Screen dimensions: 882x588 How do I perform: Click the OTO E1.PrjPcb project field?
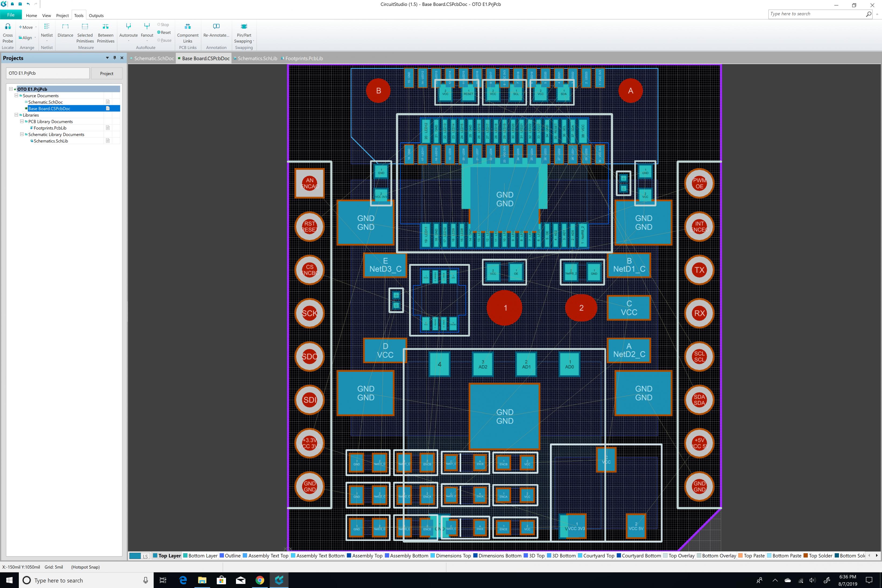(48, 73)
